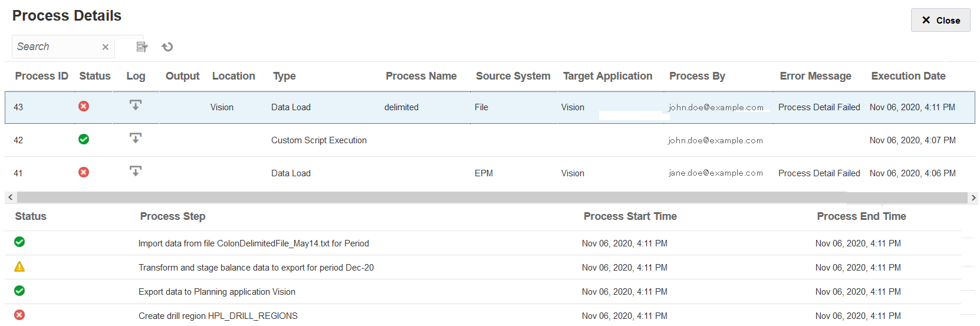Download log for process 43
This screenshot has width=980, height=326.
click(135, 106)
